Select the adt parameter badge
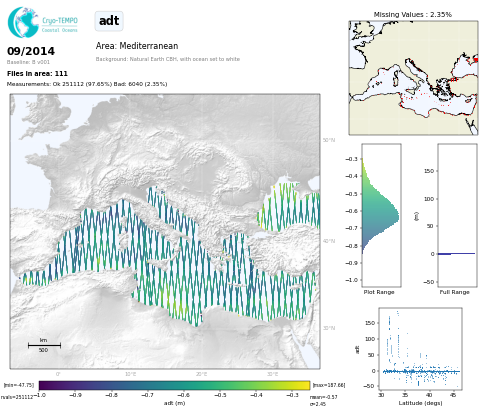The height and width of the screenshot is (410, 492). (x=109, y=21)
